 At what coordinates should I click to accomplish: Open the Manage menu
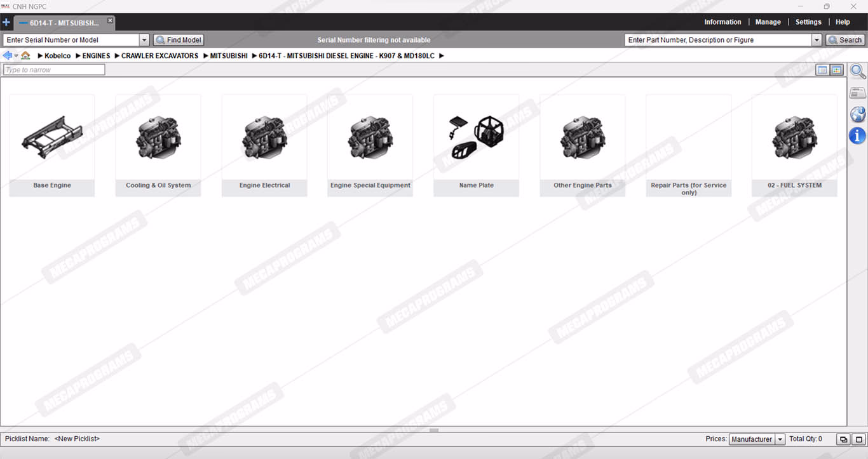(768, 22)
